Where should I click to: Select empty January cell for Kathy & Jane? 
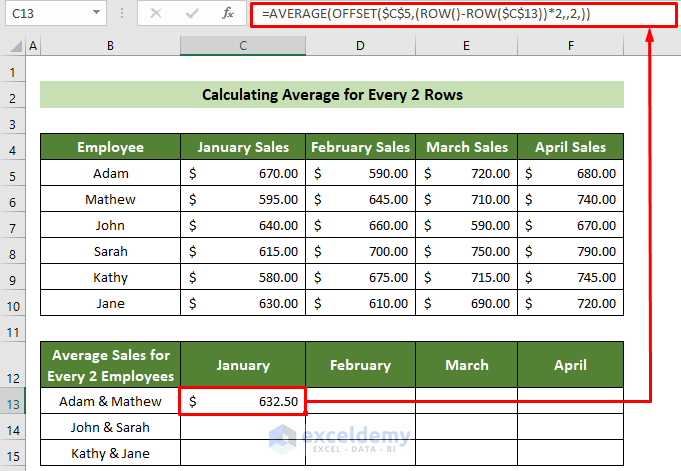[x=243, y=453]
